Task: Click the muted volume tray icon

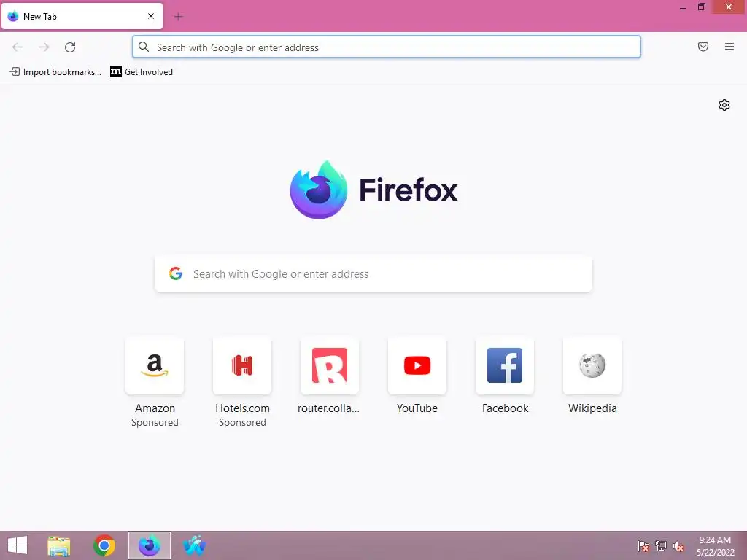Action: 678,546
